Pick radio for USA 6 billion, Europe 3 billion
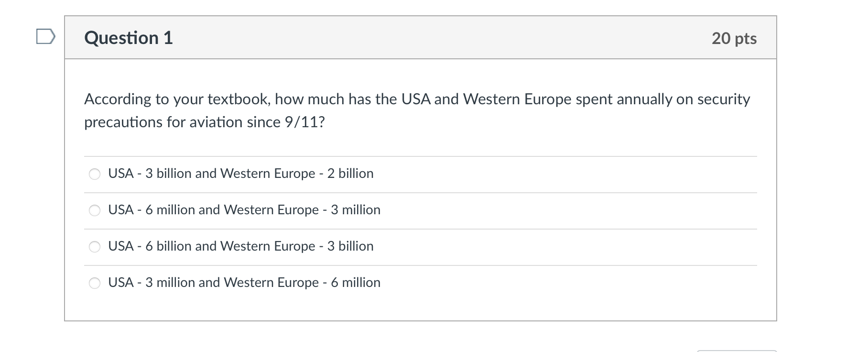 coord(95,247)
